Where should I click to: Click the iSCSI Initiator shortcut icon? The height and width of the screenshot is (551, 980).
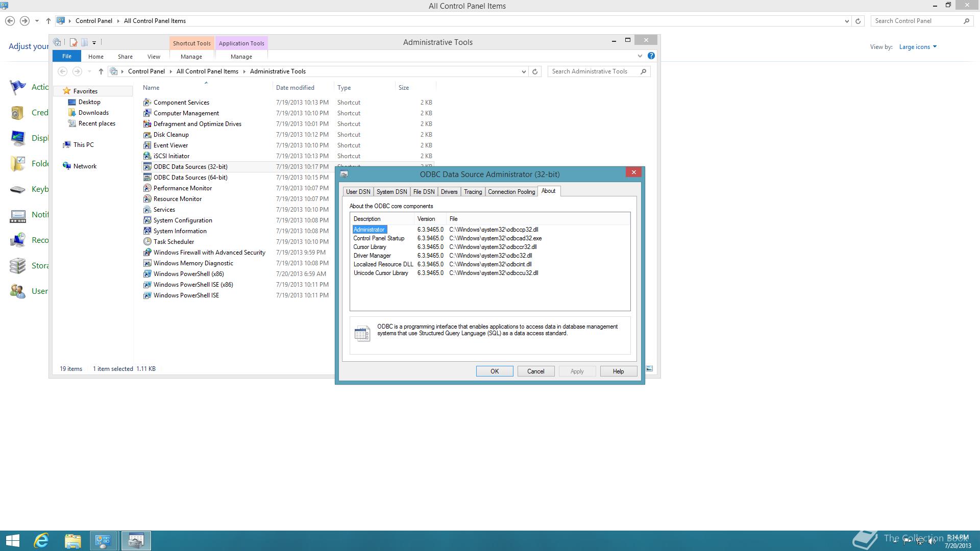147,156
